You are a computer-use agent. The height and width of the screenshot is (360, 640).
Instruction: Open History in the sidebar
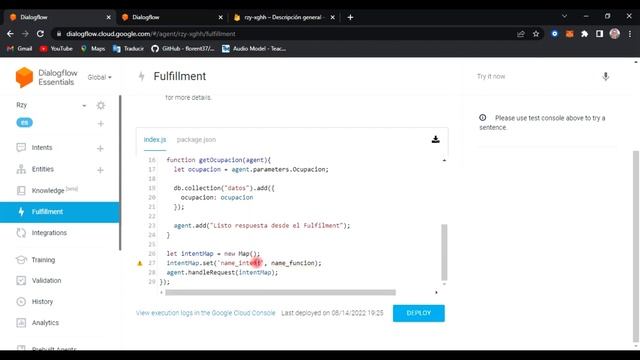[42, 302]
